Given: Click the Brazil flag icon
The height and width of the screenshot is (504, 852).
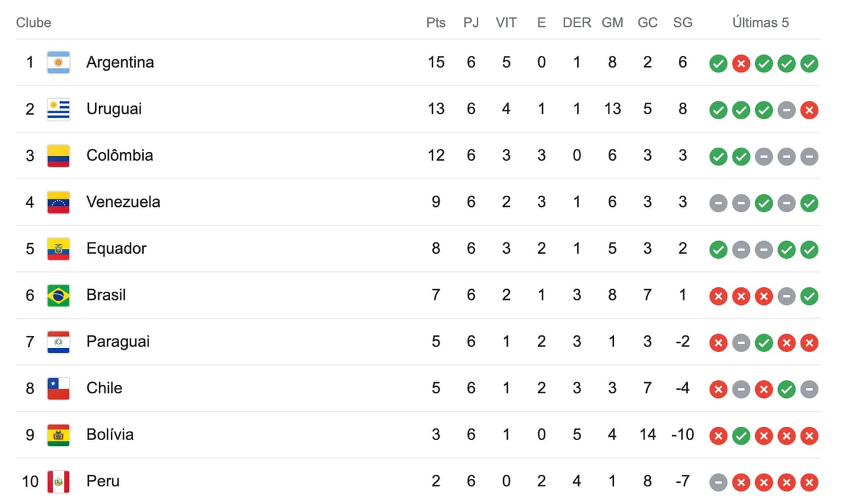Looking at the screenshot, I should click(x=58, y=295).
